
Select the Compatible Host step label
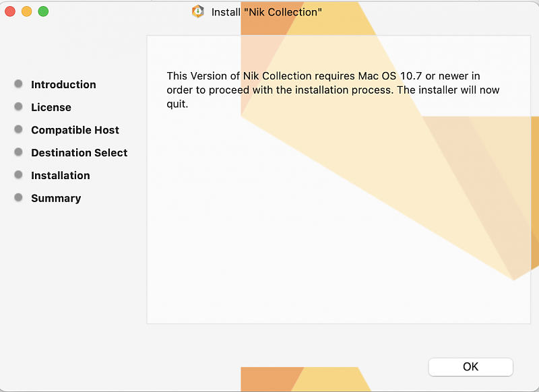coord(75,130)
